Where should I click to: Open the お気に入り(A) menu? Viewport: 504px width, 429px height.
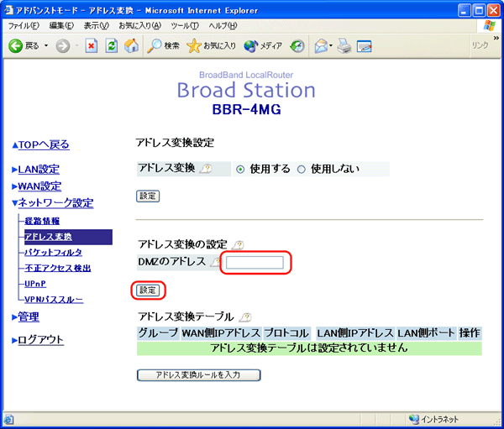tap(139, 26)
